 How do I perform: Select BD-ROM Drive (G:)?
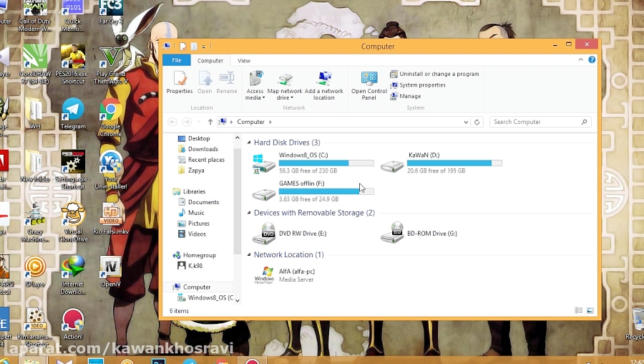click(419, 233)
